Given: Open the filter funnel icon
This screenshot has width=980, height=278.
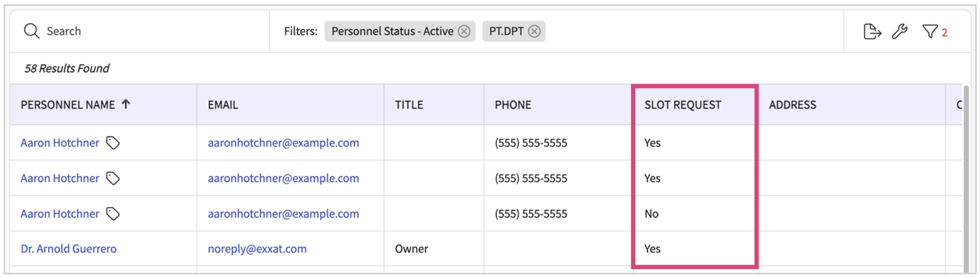Looking at the screenshot, I should pos(930,31).
